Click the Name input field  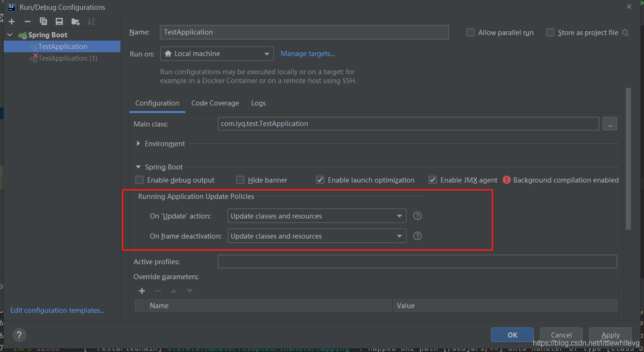(x=304, y=32)
